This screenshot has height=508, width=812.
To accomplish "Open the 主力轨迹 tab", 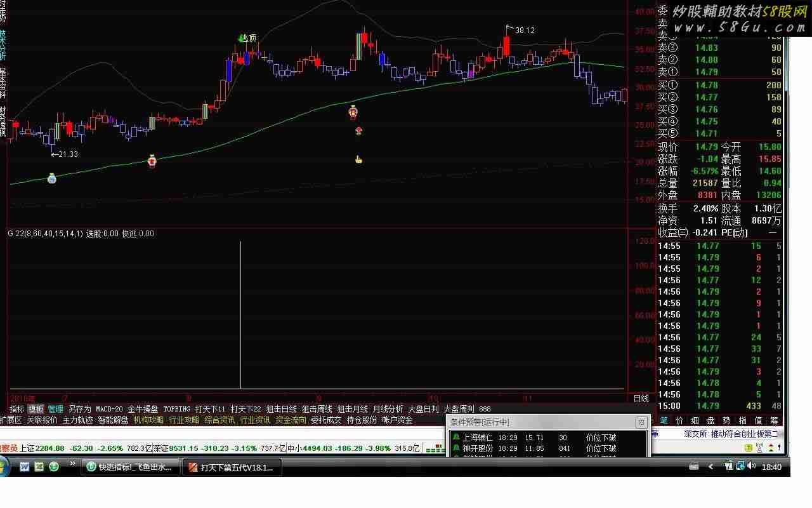I will 77,420.
